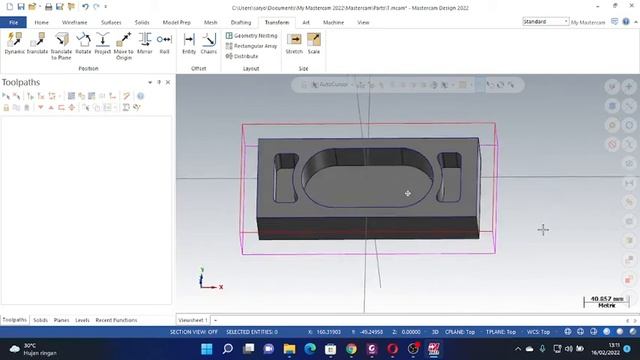The width and height of the screenshot is (640, 360).
Task: Click the Open folder icon
Action: pyautogui.click(x=32, y=7)
